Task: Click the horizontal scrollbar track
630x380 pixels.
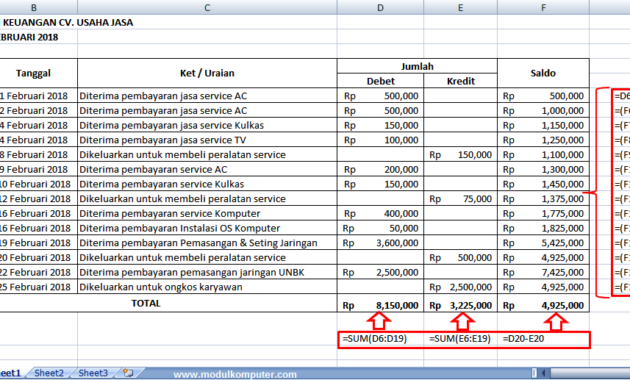Action: coord(590,373)
